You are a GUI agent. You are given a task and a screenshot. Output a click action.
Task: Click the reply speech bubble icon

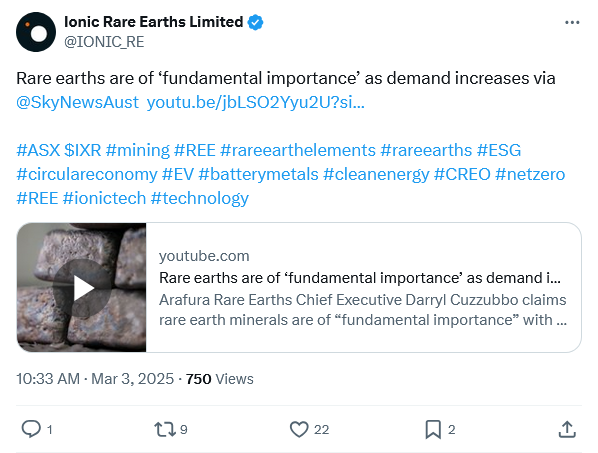coord(31,429)
